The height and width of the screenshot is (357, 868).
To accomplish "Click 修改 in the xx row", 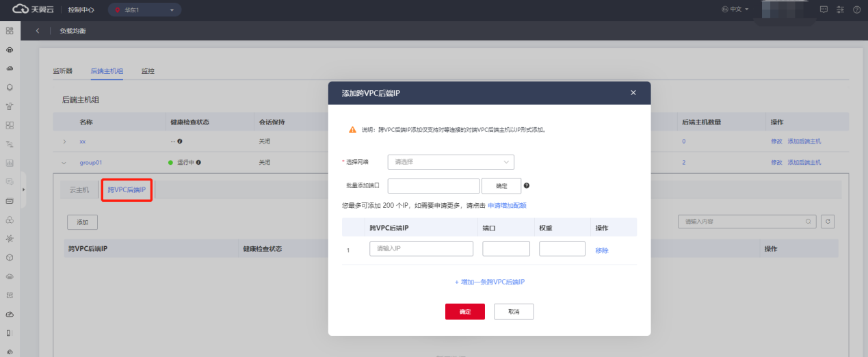I will pos(776,142).
